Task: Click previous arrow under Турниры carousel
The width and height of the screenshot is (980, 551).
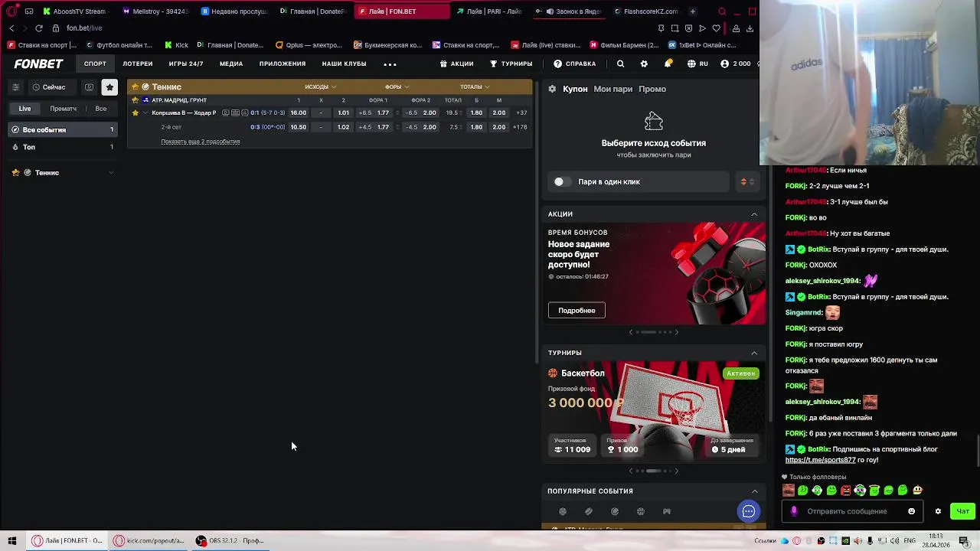Action: pyautogui.click(x=631, y=471)
